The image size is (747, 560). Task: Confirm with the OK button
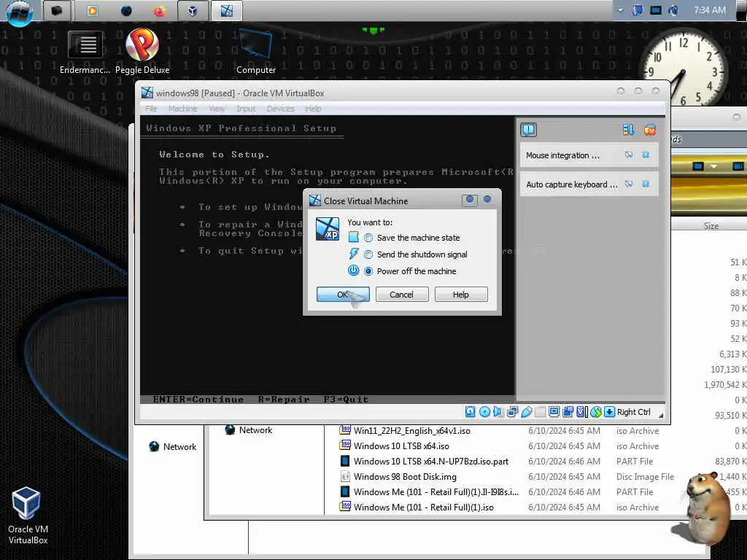343,295
